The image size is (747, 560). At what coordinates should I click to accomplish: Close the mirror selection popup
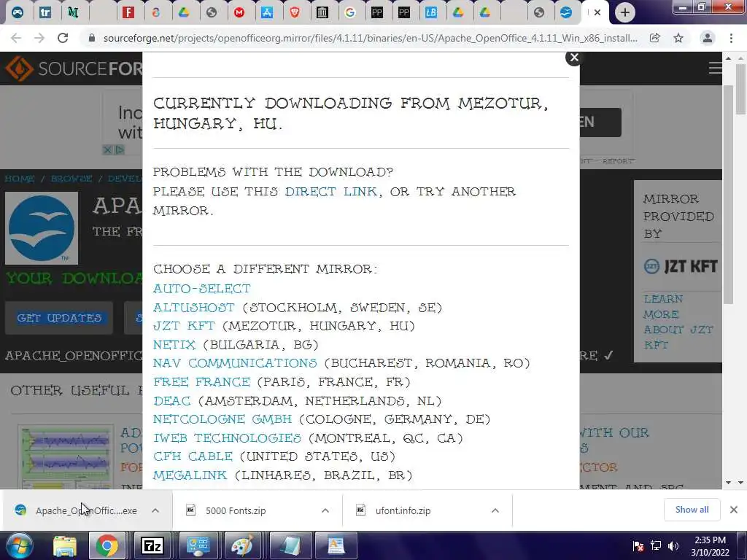pos(574,58)
